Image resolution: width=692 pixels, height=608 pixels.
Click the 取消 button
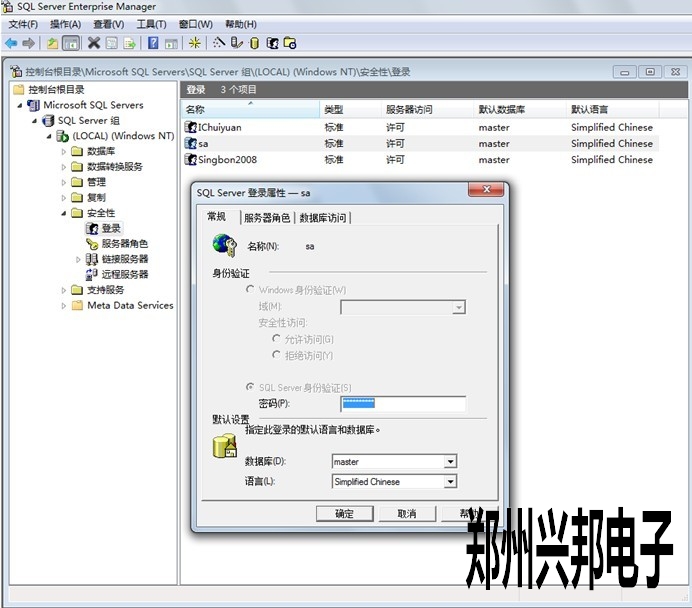coord(406,514)
